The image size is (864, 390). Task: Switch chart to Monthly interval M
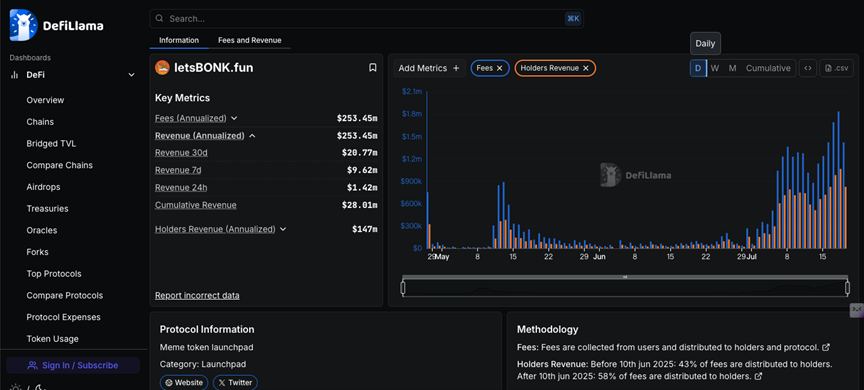point(732,68)
